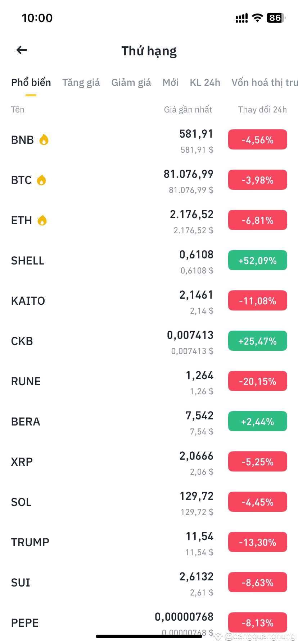Tap the Wi-Fi icon in status bar
298x644 pixels.
(x=257, y=18)
